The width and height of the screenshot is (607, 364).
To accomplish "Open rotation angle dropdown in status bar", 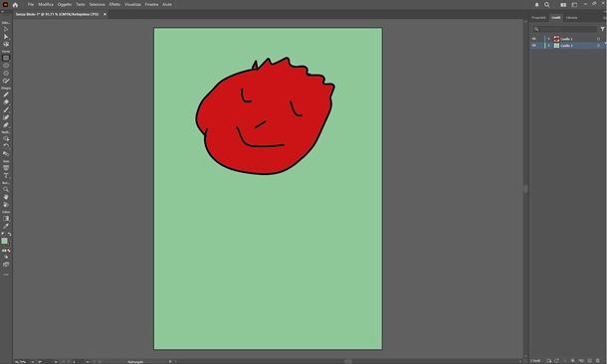I will pos(56,362).
